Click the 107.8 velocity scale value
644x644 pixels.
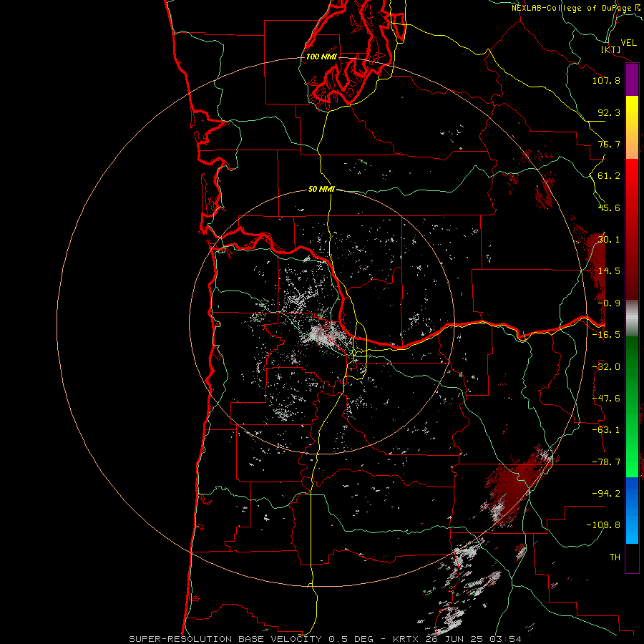606,80
